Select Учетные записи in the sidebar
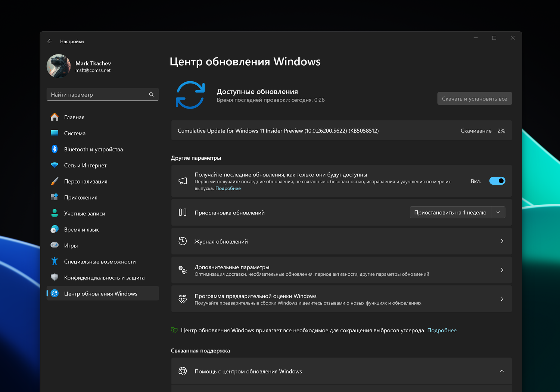 84,214
